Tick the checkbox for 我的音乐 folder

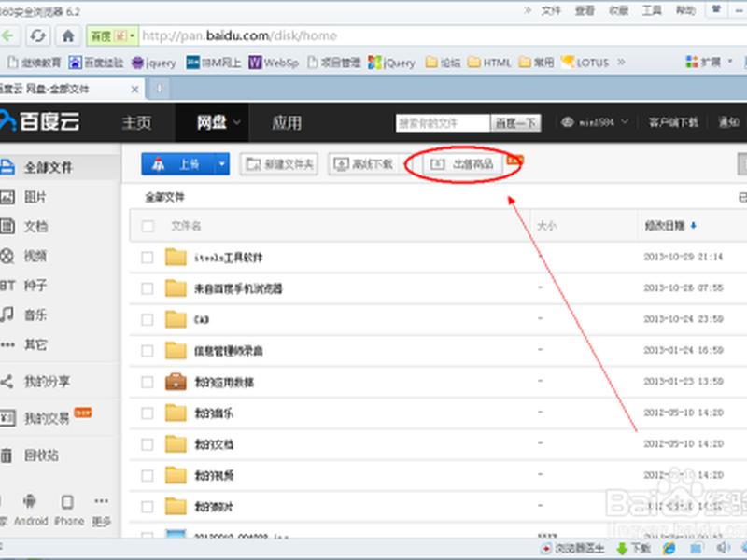click(x=148, y=413)
